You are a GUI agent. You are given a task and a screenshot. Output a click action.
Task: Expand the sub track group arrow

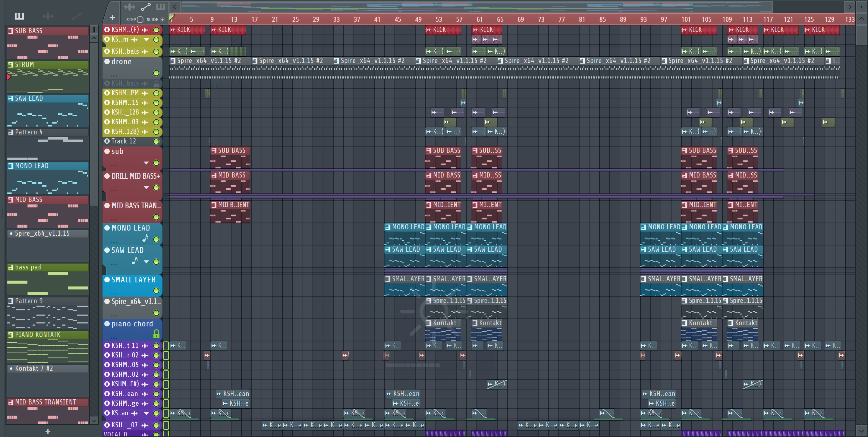pyautogui.click(x=146, y=163)
